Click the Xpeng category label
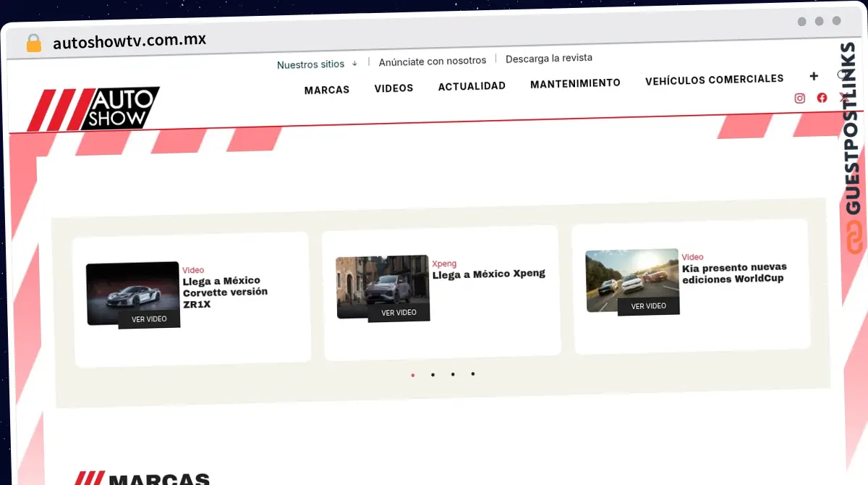The height and width of the screenshot is (485, 868). click(444, 263)
